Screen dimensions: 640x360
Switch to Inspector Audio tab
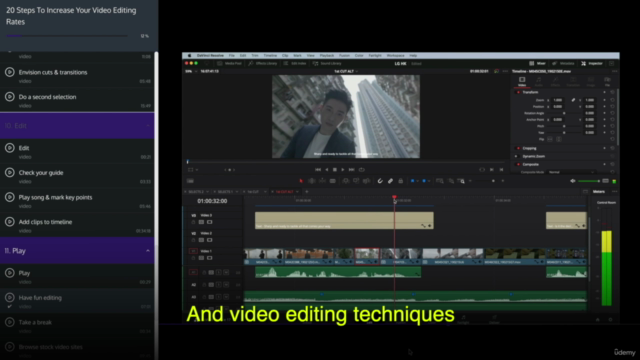click(x=539, y=81)
